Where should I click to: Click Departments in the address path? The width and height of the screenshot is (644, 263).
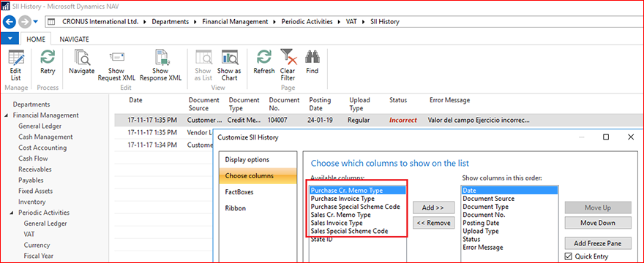tap(171, 22)
